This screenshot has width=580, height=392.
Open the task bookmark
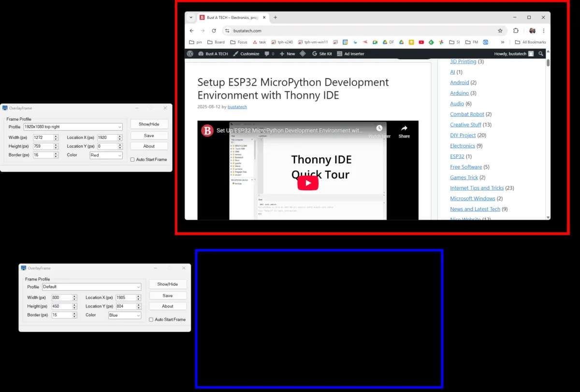(260, 42)
